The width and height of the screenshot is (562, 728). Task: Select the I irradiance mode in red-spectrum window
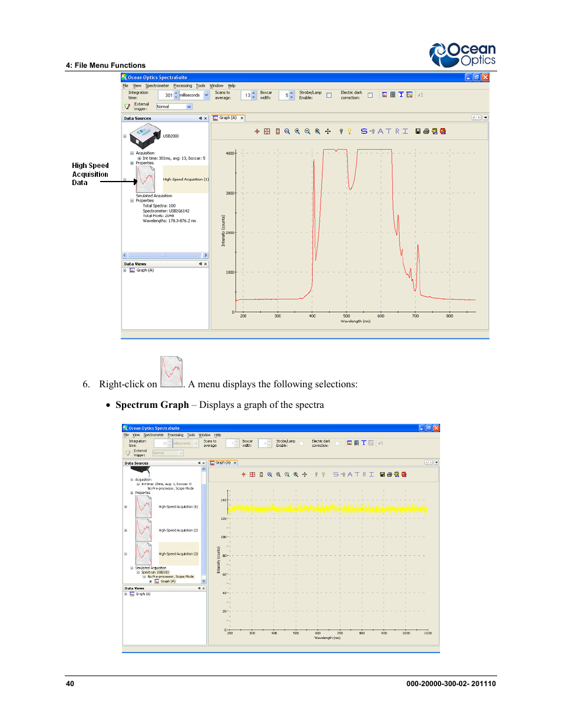pyautogui.click(x=405, y=131)
